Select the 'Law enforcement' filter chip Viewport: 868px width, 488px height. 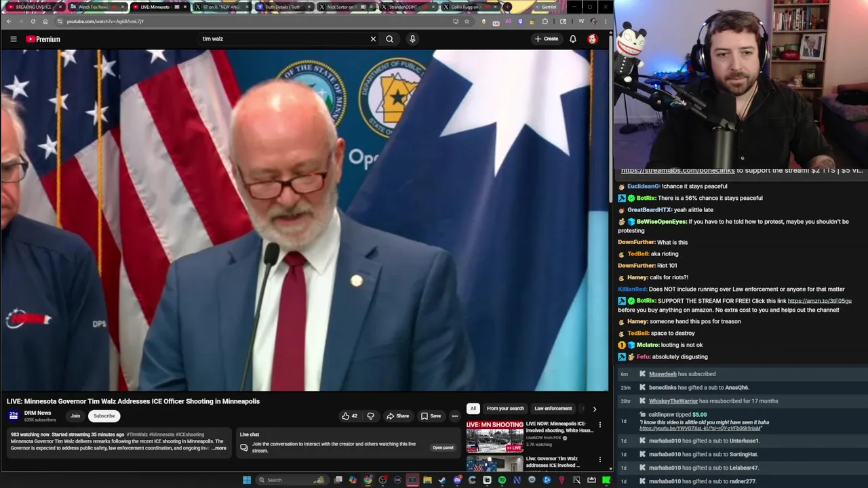click(x=553, y=409)
